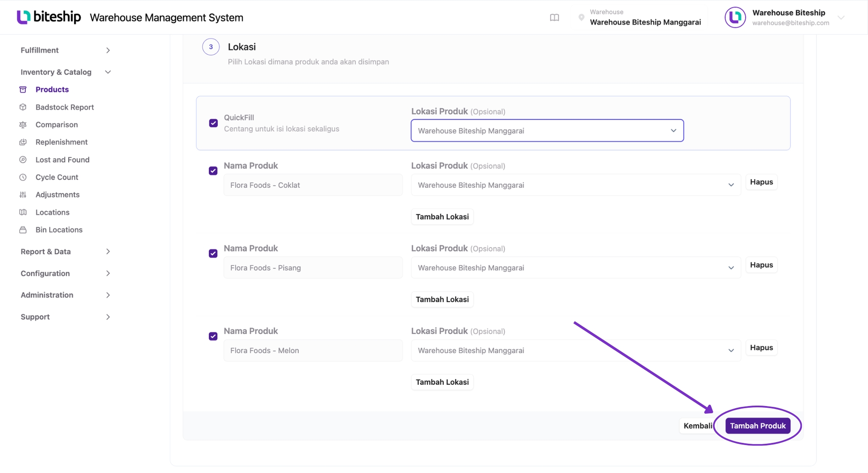The height and width of the screenshot is (473, 868).
Task: Uncheck the Flora Foods - Coklat checkbox
Action: pos(213,171)
